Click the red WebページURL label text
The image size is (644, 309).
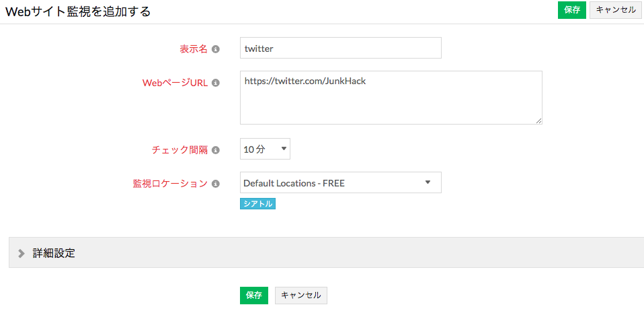tap(175, 83)
